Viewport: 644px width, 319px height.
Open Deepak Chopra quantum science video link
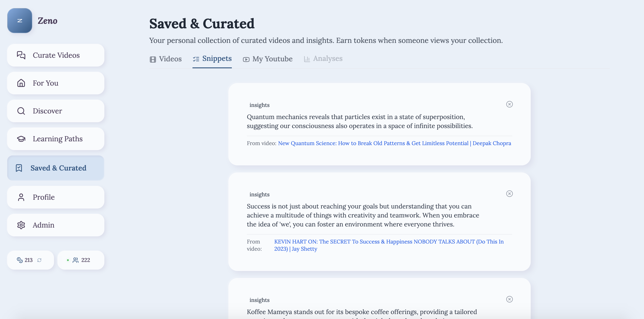point(394,143)
